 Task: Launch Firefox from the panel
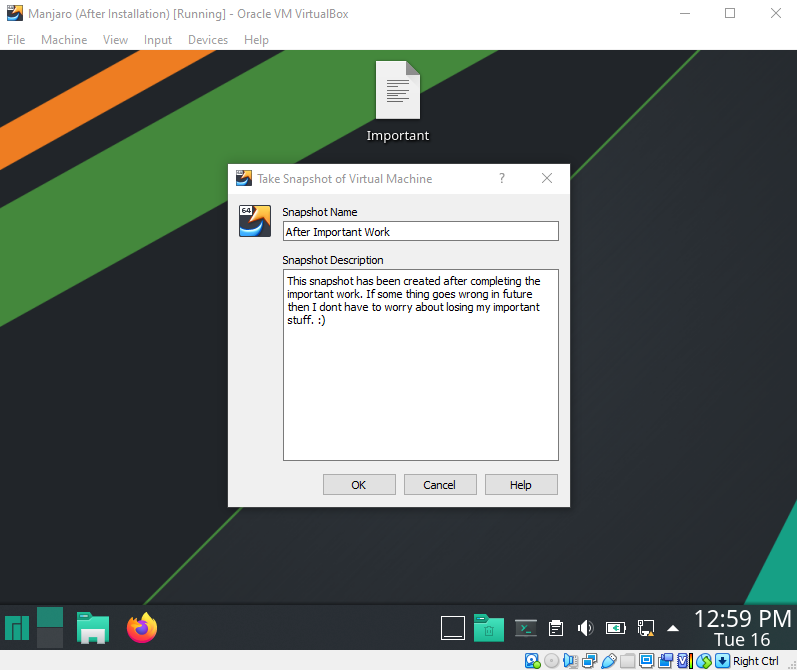142,628
